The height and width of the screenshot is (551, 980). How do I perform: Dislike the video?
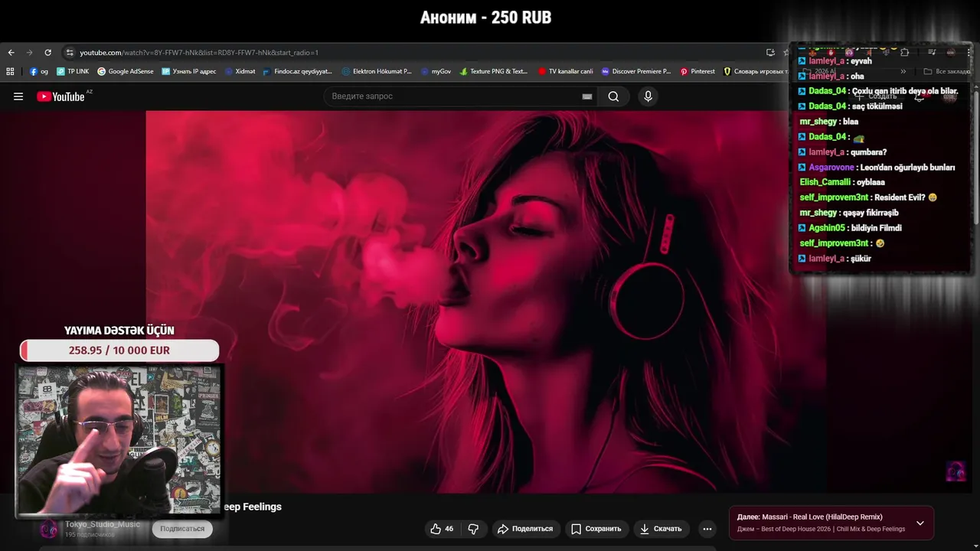point(473,529)
